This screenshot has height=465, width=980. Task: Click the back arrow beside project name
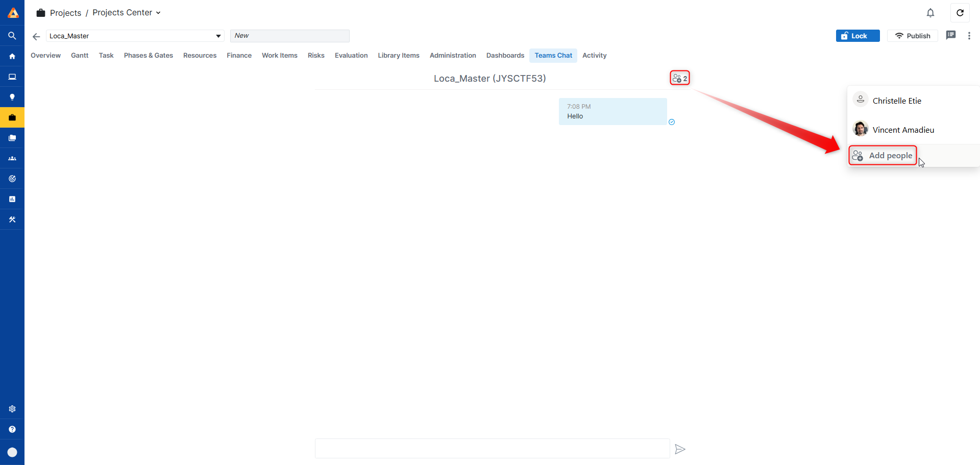pos(36,36)
